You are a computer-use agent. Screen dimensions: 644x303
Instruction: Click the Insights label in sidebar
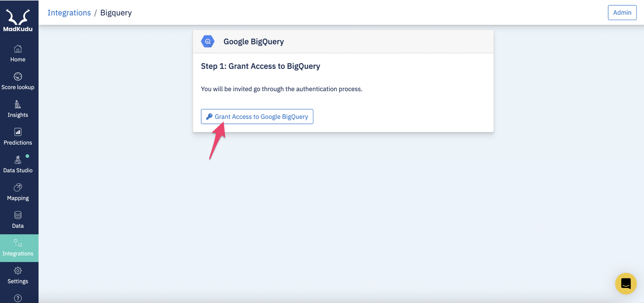pyautogui.click(x=18, y=115)
